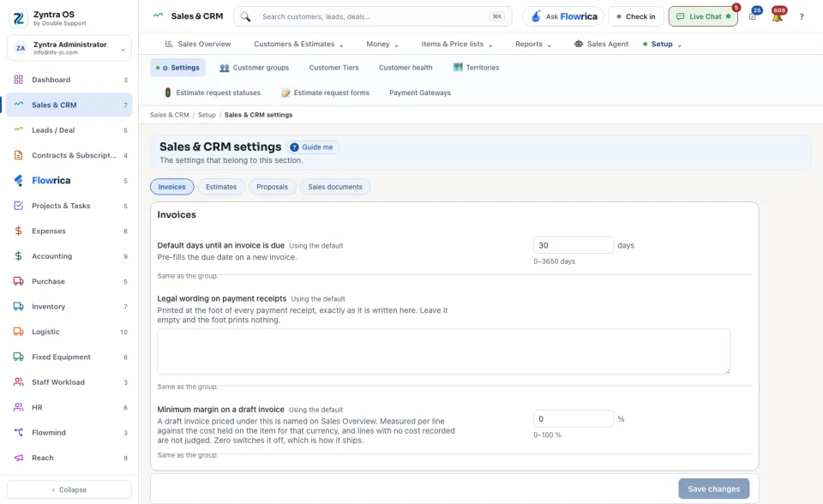Click the Contracts & Subscriptions document icon
Viewport: 823px width, 504px height.
pos(18,155)
